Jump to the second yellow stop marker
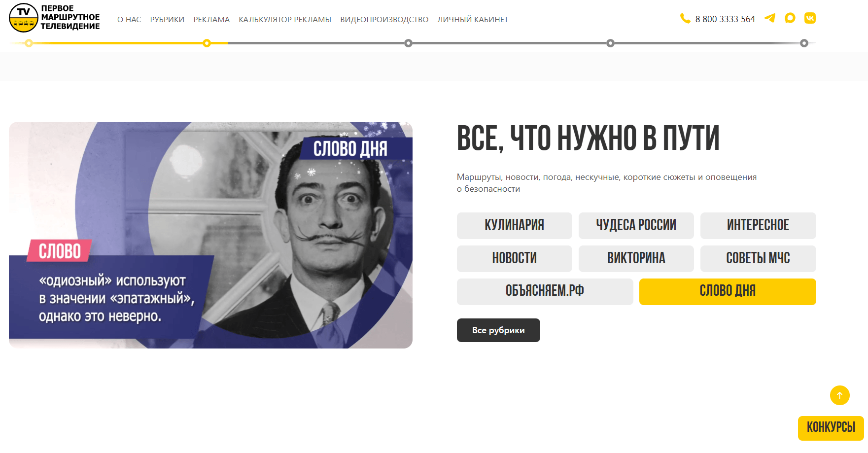Screen dimensions: 868x453 pos(207,43)
